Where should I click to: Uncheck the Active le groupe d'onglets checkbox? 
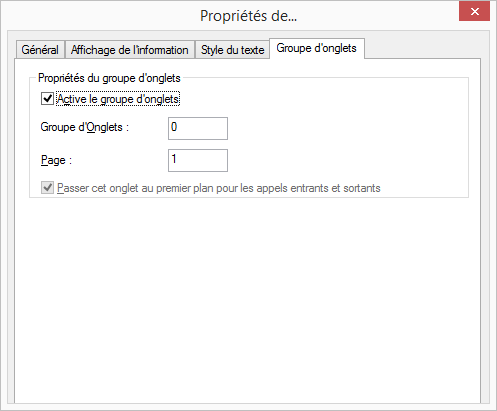[x=47, y=99]
